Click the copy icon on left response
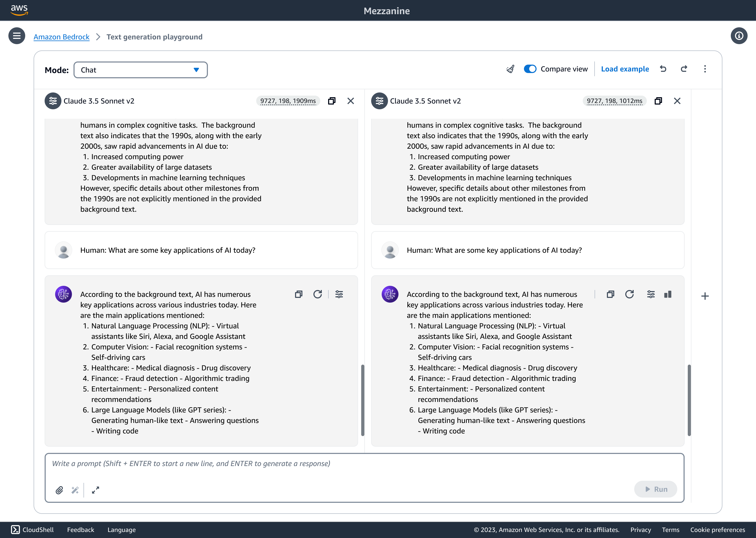756x538 pixels. (x=298, y=294)
